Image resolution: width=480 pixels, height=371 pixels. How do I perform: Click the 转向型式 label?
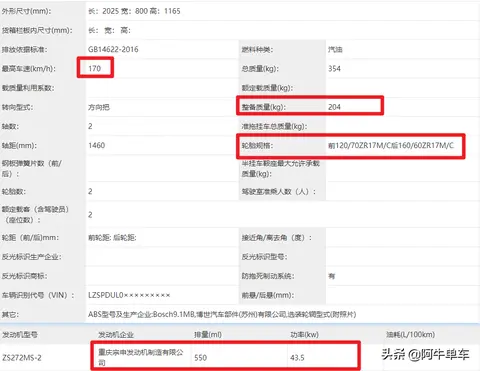(17, 107)
